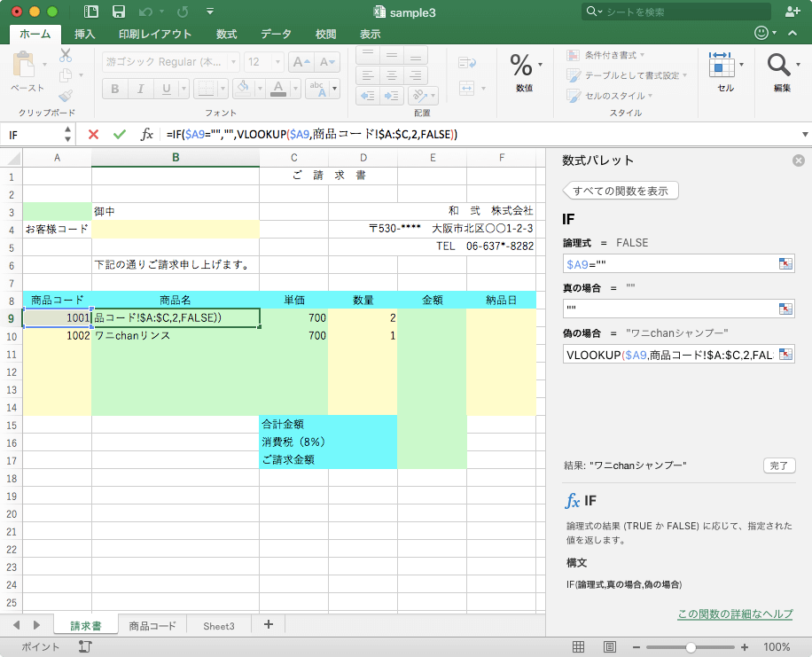812x657 pixels.
Task: Toggle Bold formatting
Action: 115,89
